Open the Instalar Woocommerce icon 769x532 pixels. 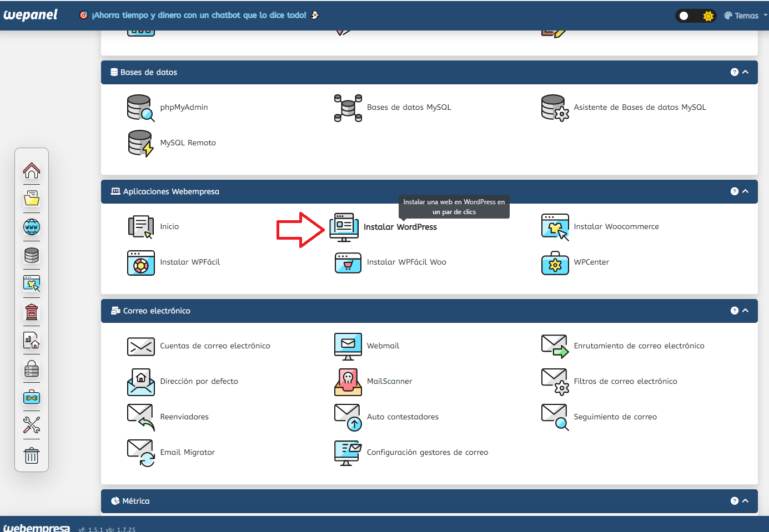555,227
